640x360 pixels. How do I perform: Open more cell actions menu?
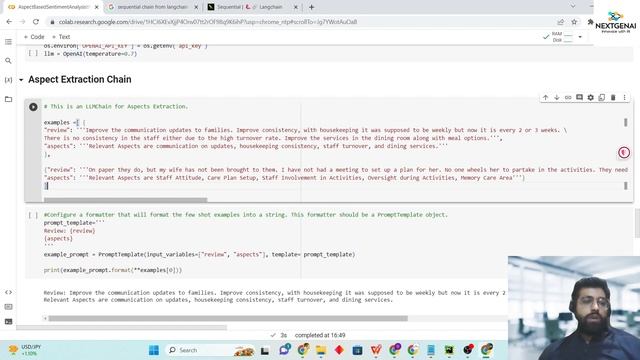tap(624, 98)
